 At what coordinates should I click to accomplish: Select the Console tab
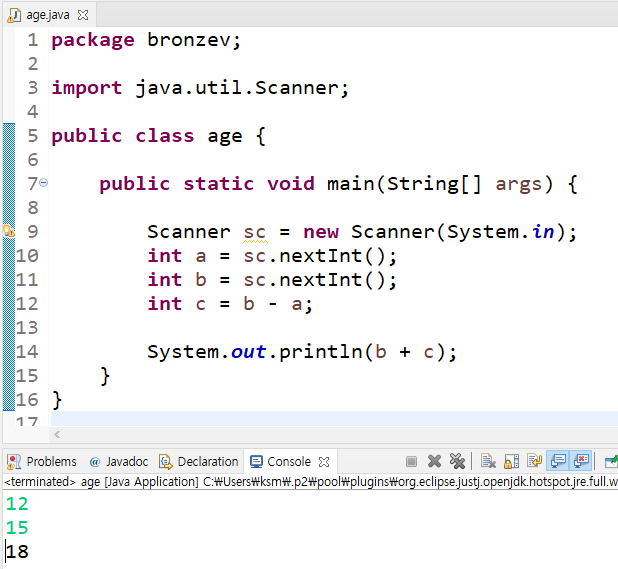(x=289, y=461)
